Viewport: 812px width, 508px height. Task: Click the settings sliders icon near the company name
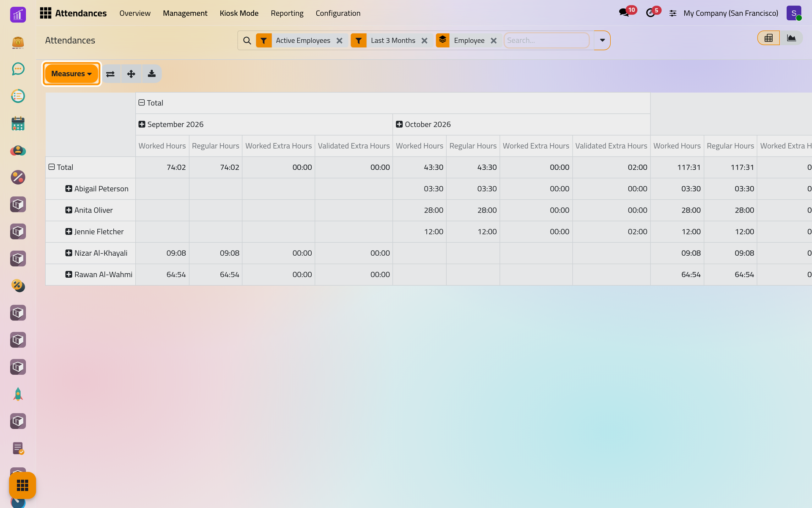[673, 14]
